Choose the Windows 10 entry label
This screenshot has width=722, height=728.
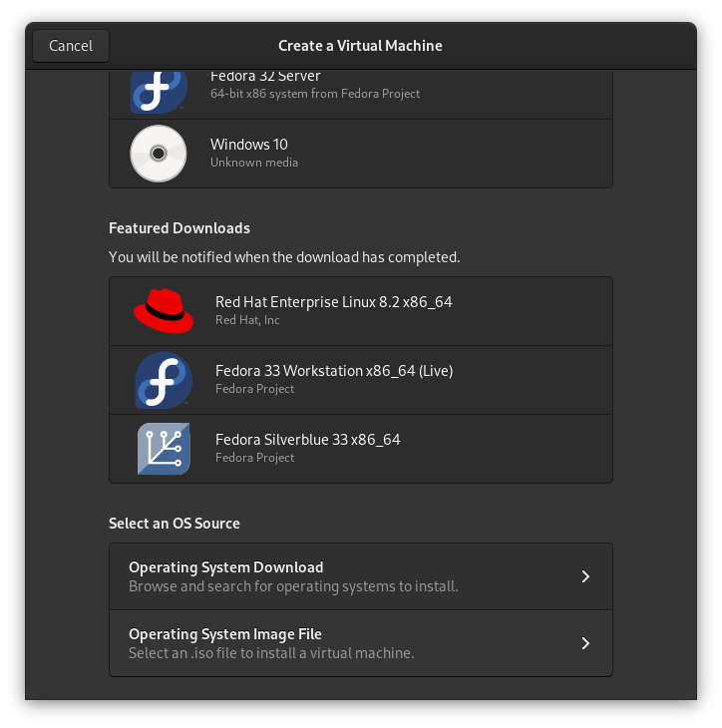[x=249, y=145]
